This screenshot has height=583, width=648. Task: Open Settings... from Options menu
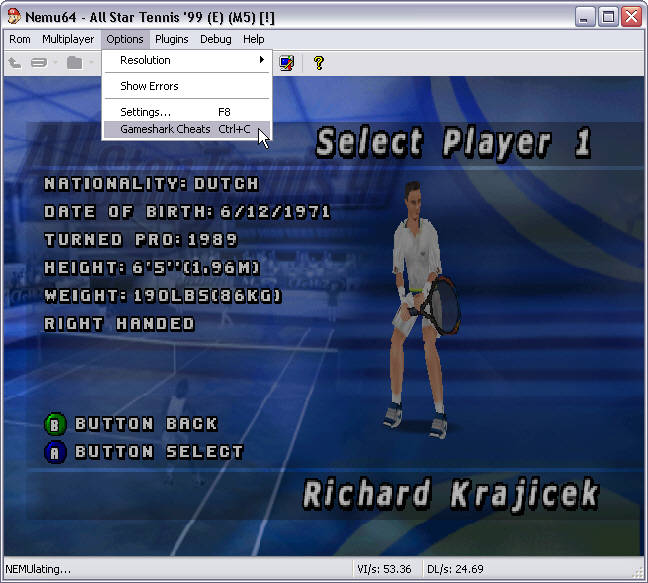point(187,112)
